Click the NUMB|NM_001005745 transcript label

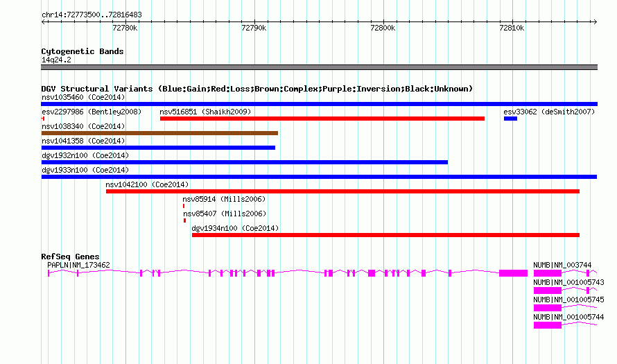point(568,300)
